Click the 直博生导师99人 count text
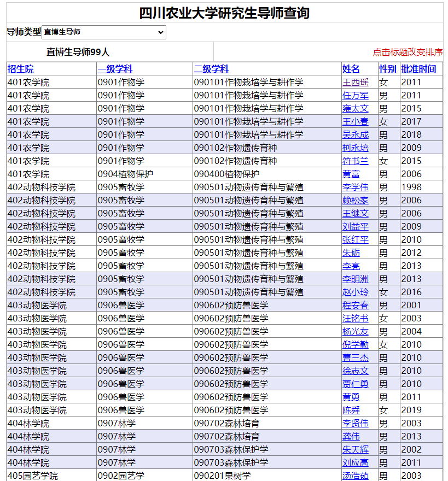 pyautogui.click(x=78, y=52)
